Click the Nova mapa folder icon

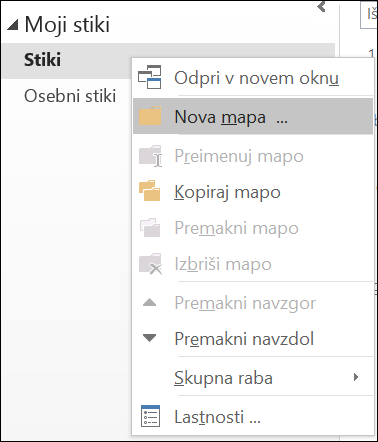(150, 116)
